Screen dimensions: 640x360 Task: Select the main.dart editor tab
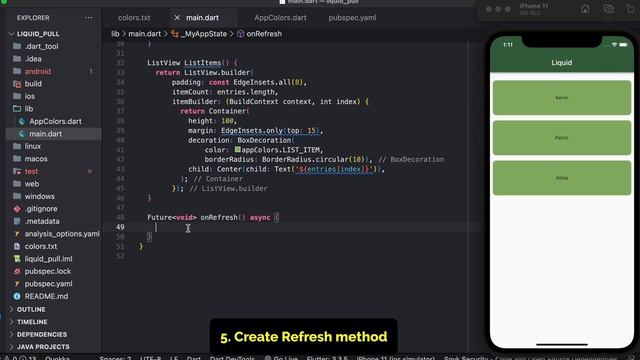[x=202, y=18]
